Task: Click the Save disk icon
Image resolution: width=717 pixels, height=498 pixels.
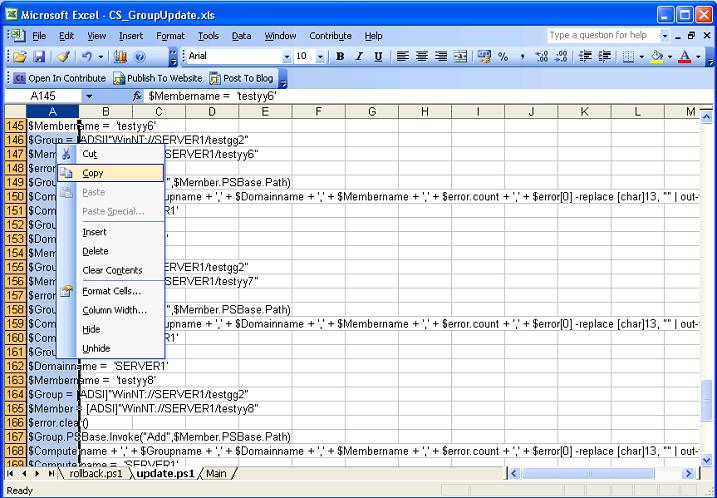Action: point(39,57)
